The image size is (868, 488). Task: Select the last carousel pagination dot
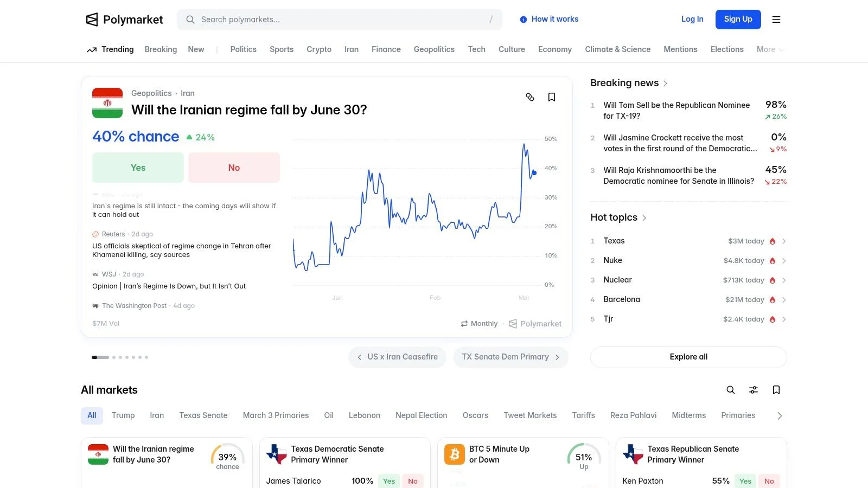(x=146, y=357)
